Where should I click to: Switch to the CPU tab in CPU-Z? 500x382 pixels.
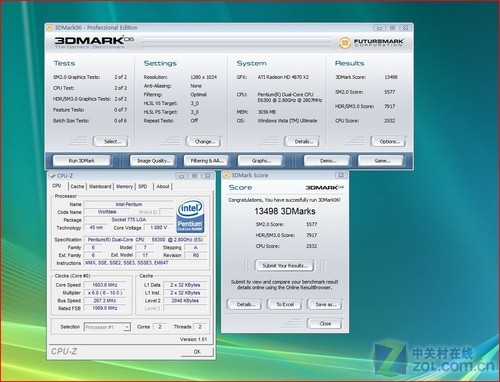pos(57,186)
